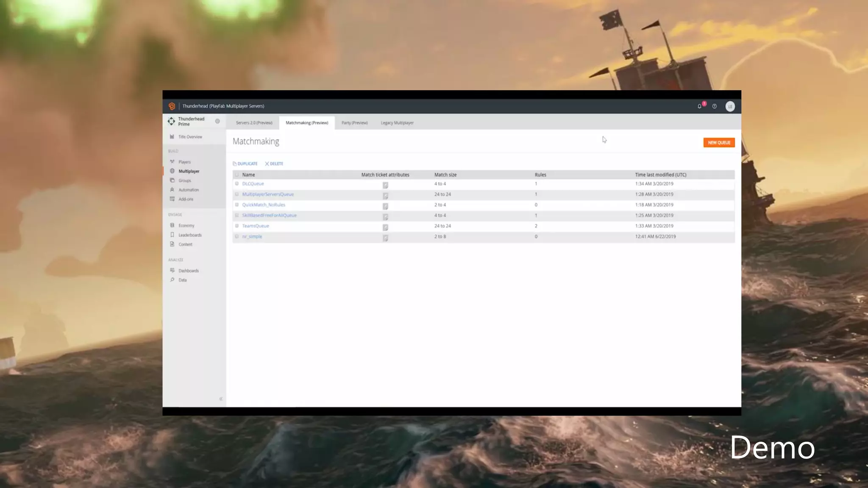This screenshot has width=868, height=488.
Task: View match ticket attributes for TeamsQueue
Action: [x=385, y=227]
